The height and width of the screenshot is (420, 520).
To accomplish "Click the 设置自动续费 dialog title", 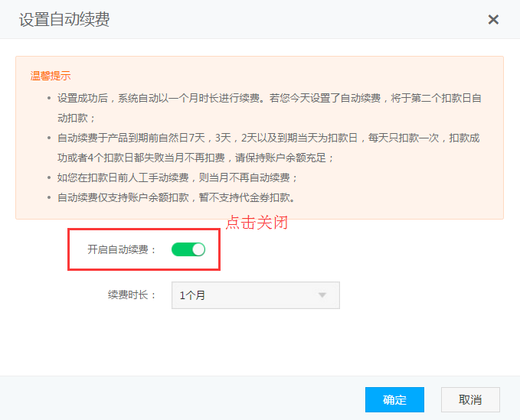I will 64,20.
